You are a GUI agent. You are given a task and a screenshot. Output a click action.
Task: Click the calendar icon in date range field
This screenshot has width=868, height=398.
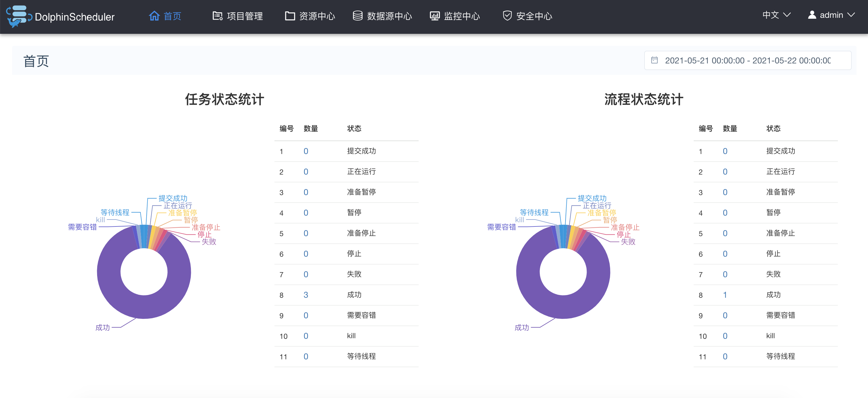pyautogui.click(x=654, y=60)
